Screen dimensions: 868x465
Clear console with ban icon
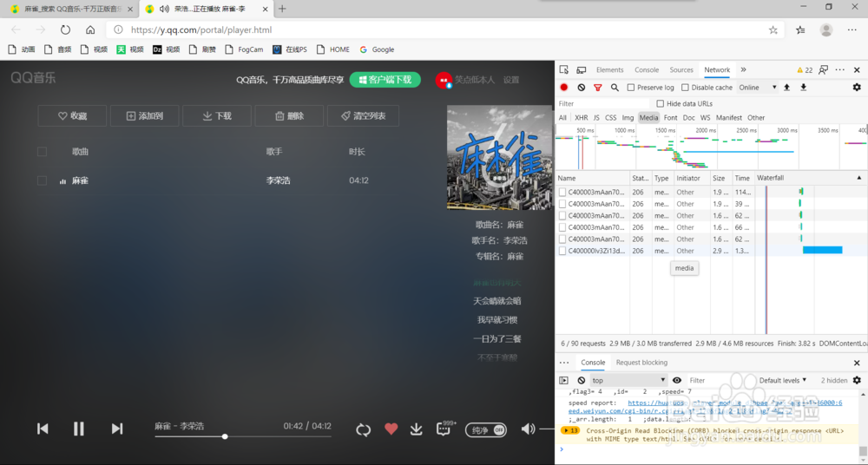[x=582, y=380]
